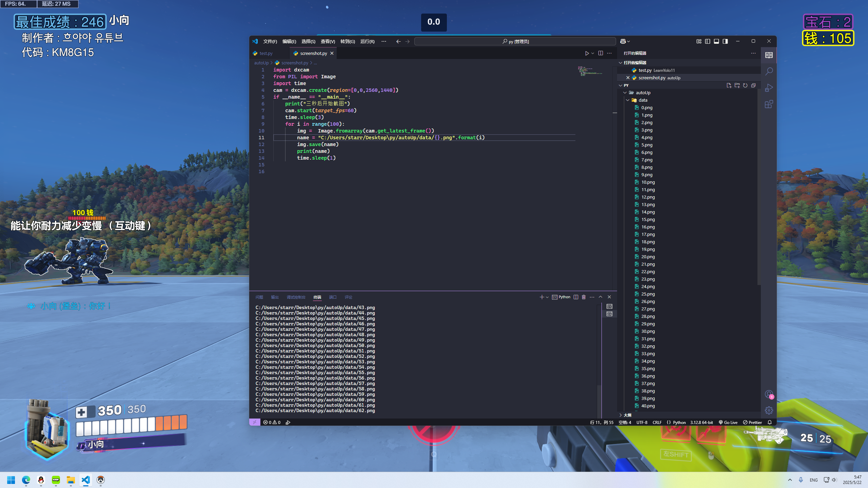Toggle the secondary side bar
Image resolution: width=868 pixels, height=488 pixels.
click(x=725, y=41)
